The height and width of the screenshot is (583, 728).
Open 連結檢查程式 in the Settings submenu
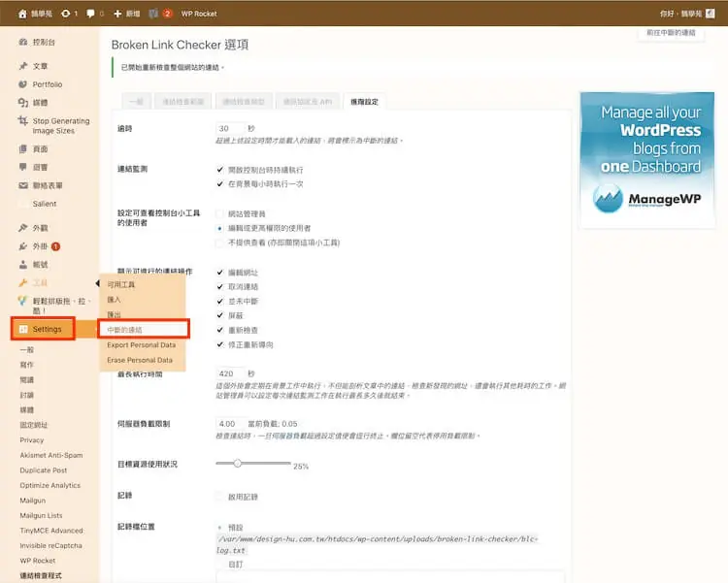click(41, 575)
